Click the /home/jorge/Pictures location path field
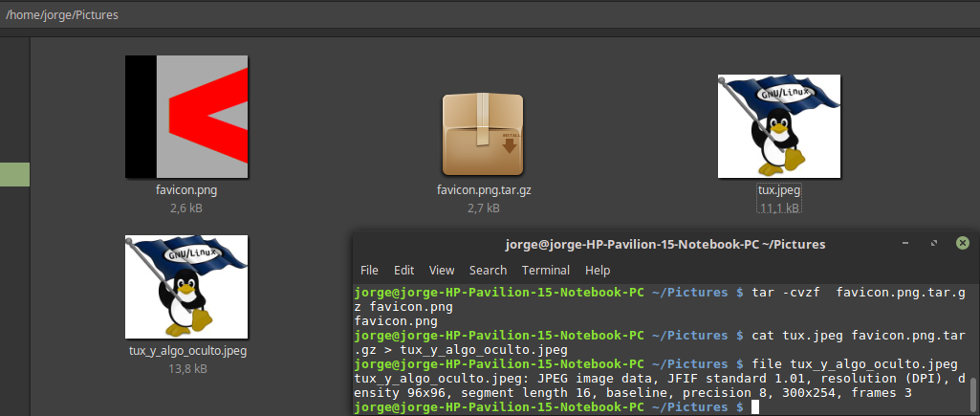The width and height of the screenshot is (980, 416). click(x=490, y=14)
